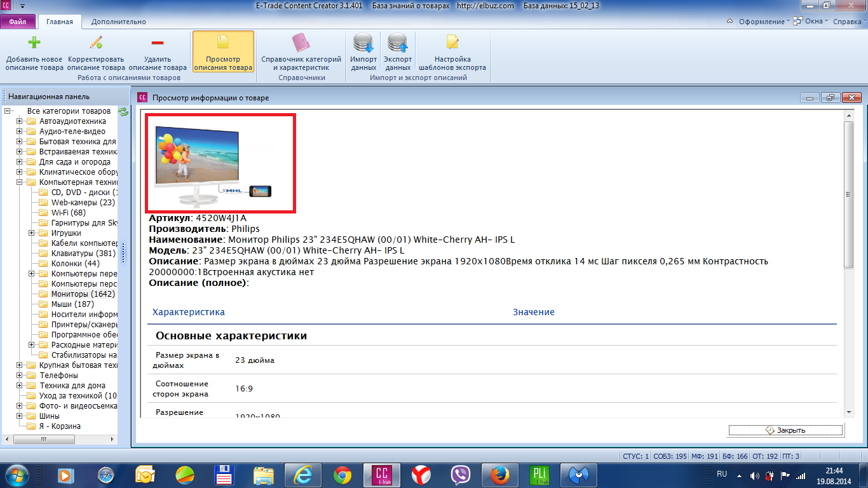Screen dimensions: 868x488
Task: Click the RU language indicator in the tray
Action: (722, 474)
